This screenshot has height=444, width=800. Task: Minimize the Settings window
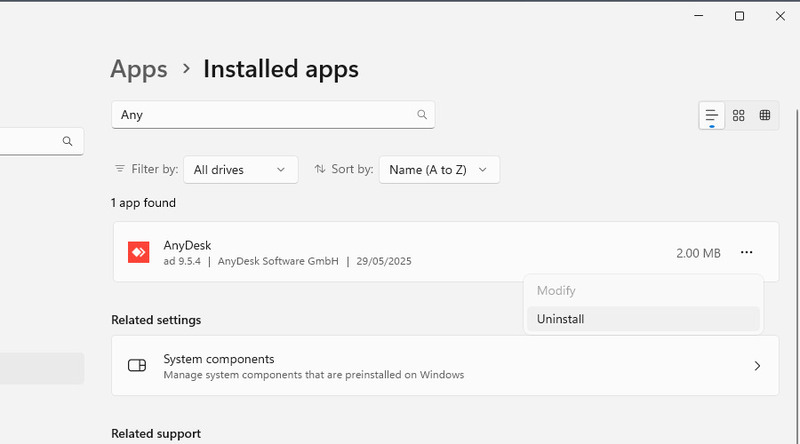coord(698,16)
